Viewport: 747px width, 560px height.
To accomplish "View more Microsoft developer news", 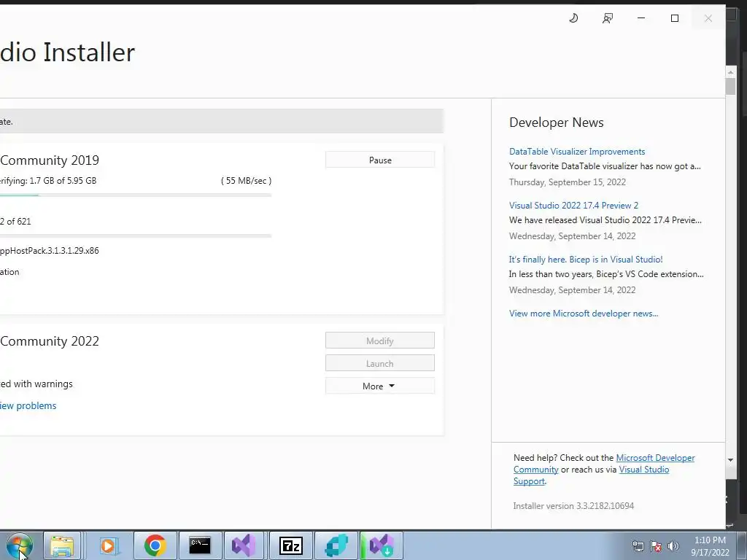I will 584,314.
